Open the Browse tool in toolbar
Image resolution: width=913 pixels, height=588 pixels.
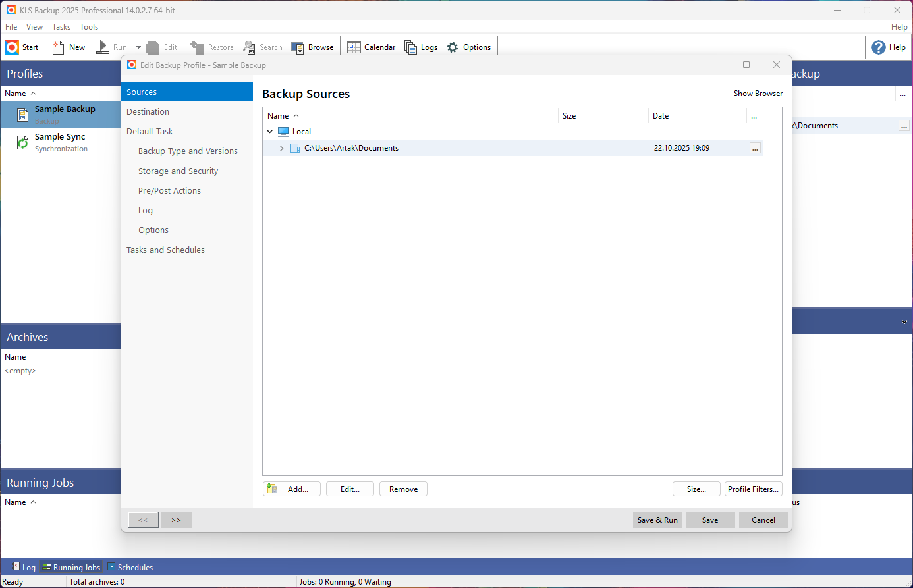[298, 47]
